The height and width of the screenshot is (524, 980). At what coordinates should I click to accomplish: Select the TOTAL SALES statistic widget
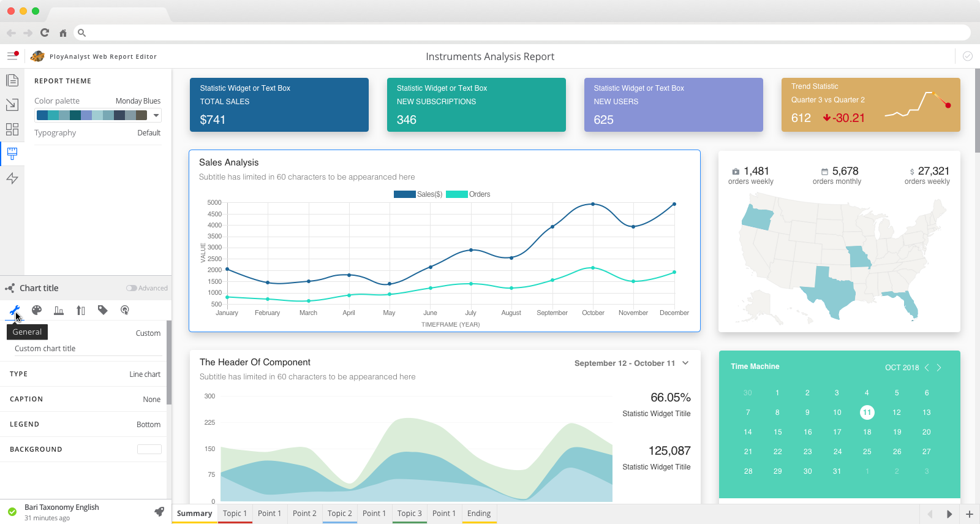pyautogui.click(x=279, y=105)
